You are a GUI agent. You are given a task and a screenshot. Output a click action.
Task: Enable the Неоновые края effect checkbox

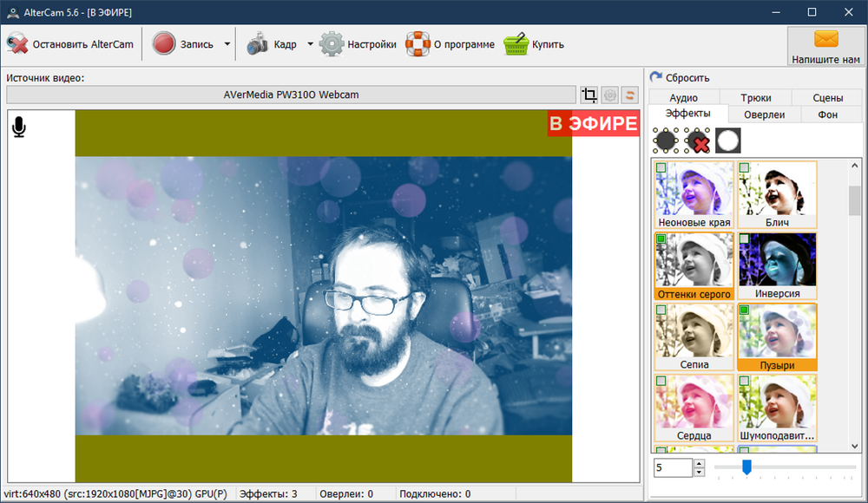661,167
